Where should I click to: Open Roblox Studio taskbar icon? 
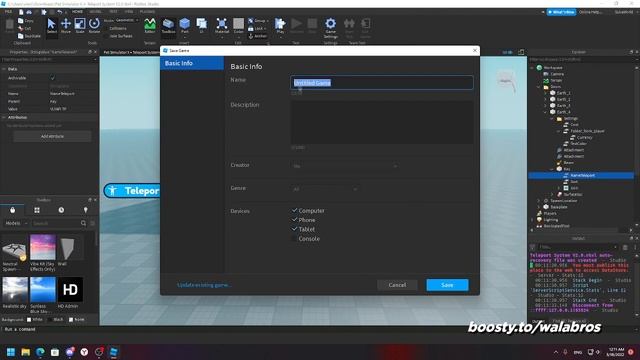click(113, 352)
